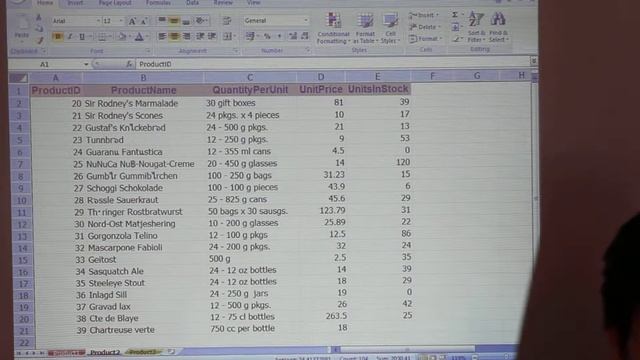Click the Fill Color bucket icon

tap(122, 37)
